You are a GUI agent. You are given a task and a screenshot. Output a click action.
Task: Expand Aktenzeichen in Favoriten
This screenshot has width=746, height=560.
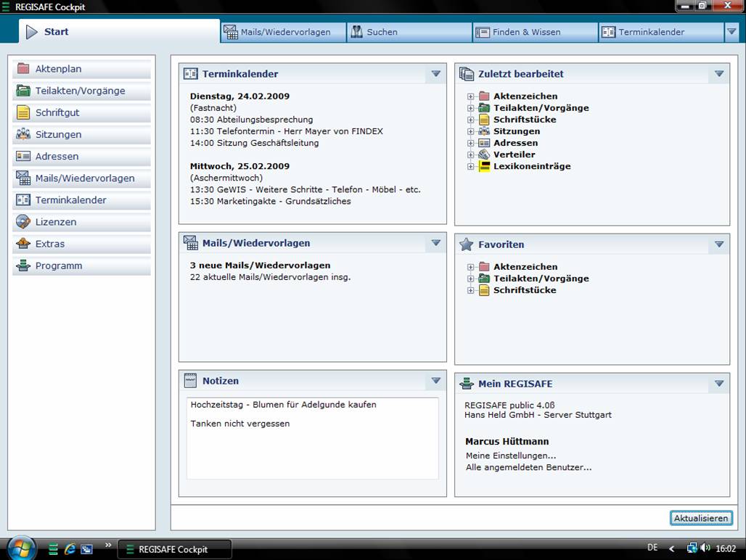point(470,267)
